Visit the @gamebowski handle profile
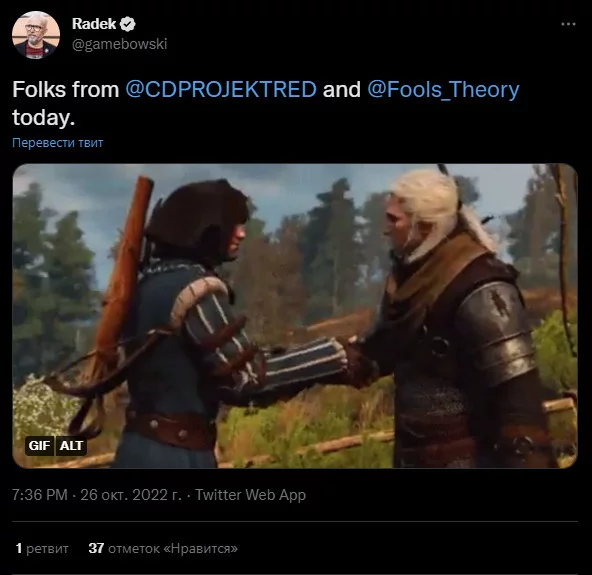 (119, 44)
